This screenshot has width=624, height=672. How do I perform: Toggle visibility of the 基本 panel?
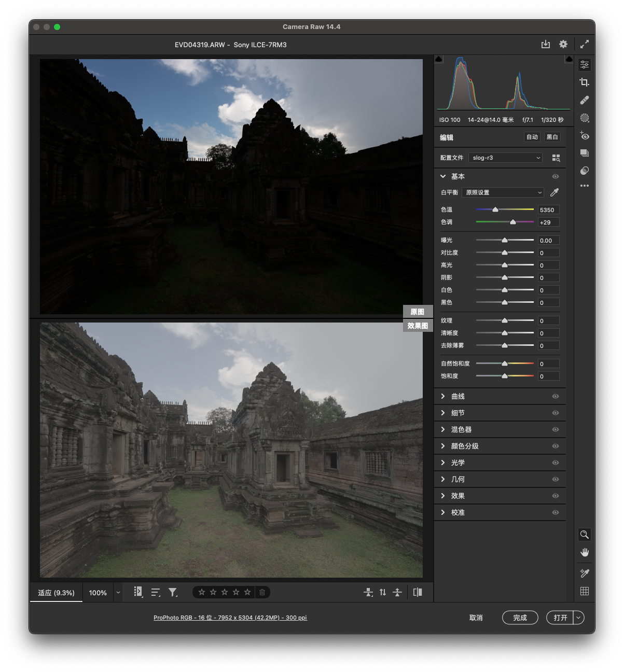coord(556,176)
